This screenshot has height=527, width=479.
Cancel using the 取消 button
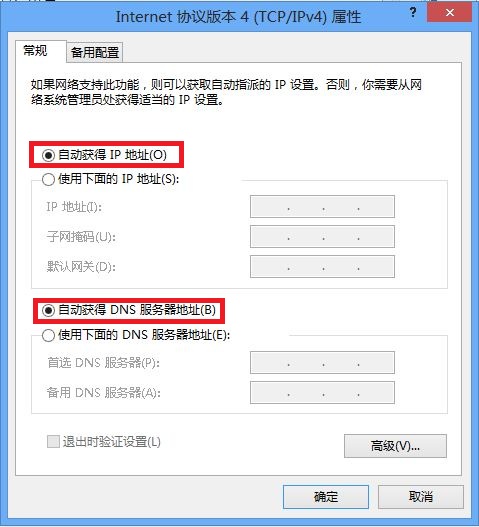421,496
